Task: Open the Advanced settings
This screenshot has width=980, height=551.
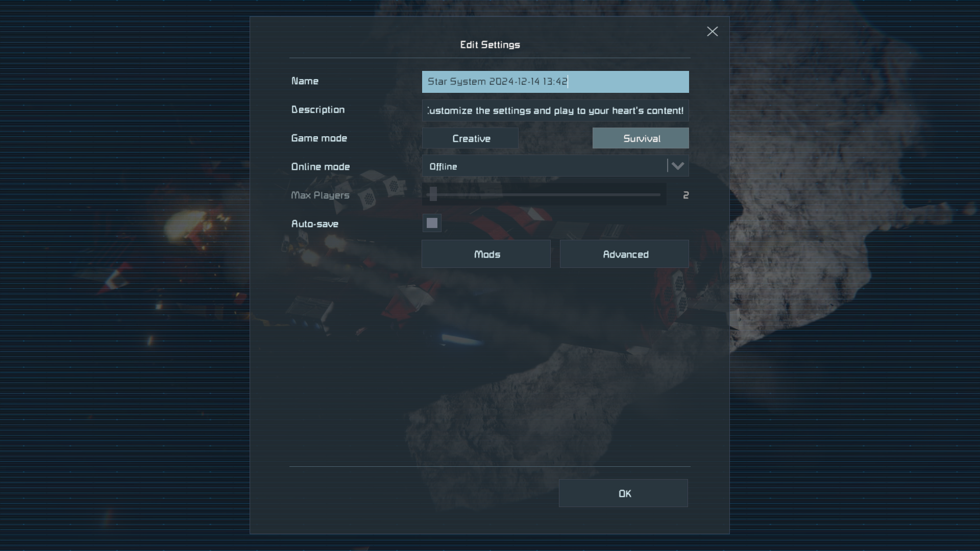Action: 624,254
